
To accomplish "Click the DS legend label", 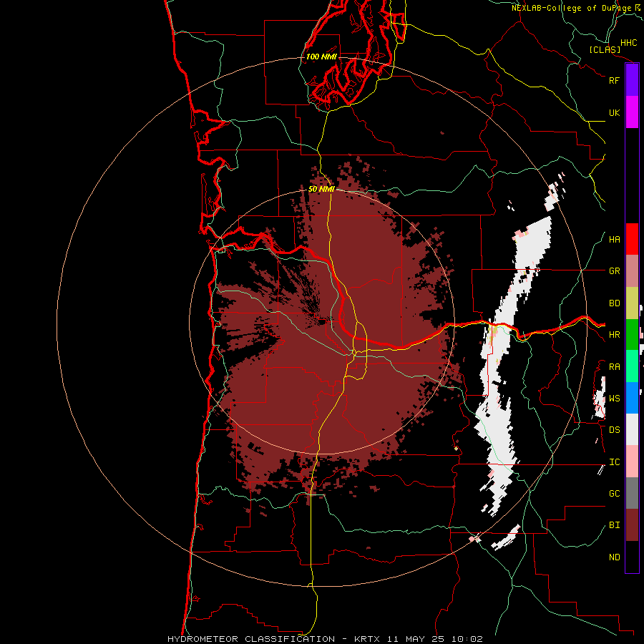I will pos(614,430).
